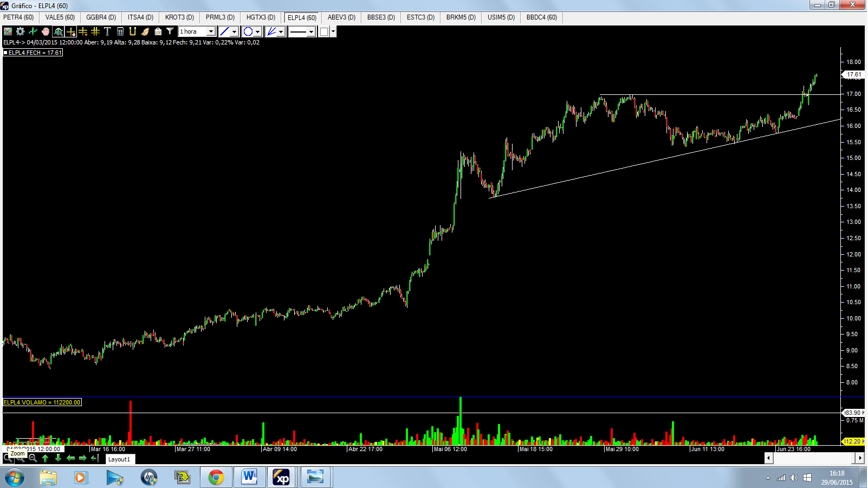Select the yellow crosshair cursor tool
This screenshot has height=488, width=868.
point(71,31)
